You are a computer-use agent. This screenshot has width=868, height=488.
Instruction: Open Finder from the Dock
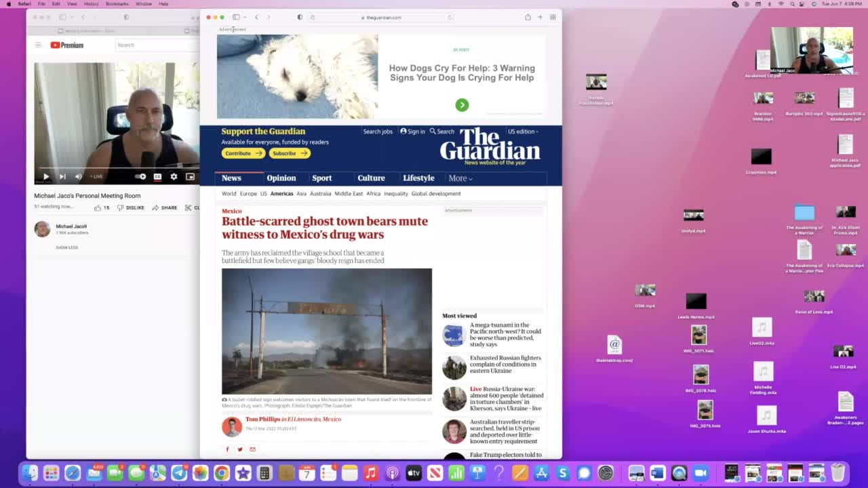[30, 473]
